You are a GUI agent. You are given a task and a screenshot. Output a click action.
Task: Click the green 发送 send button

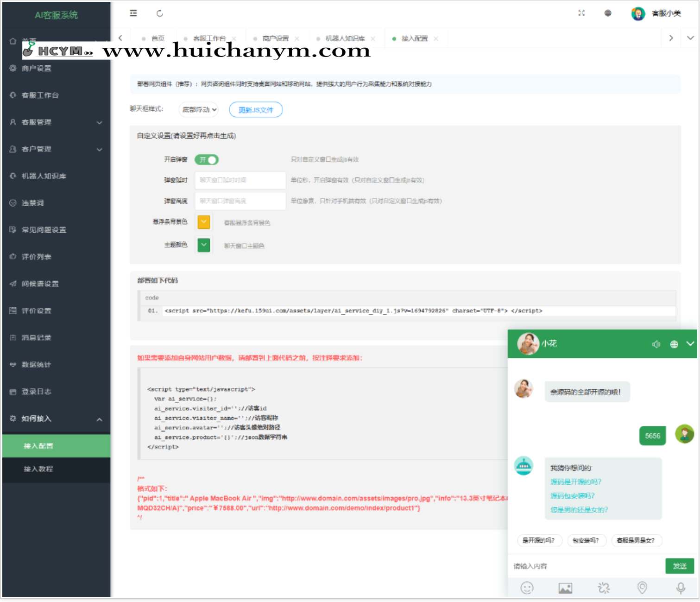click(x=680, y=566)
